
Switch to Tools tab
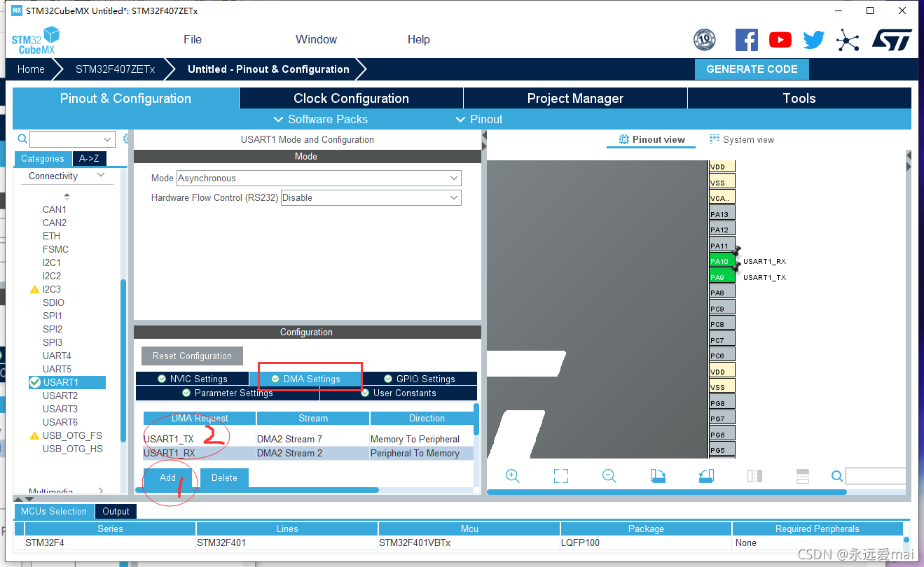pyautogui.click(x=799, y=98)
